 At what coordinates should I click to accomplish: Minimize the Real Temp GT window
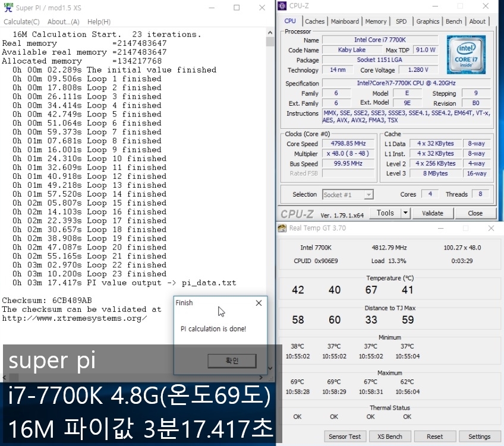point(440,228)
